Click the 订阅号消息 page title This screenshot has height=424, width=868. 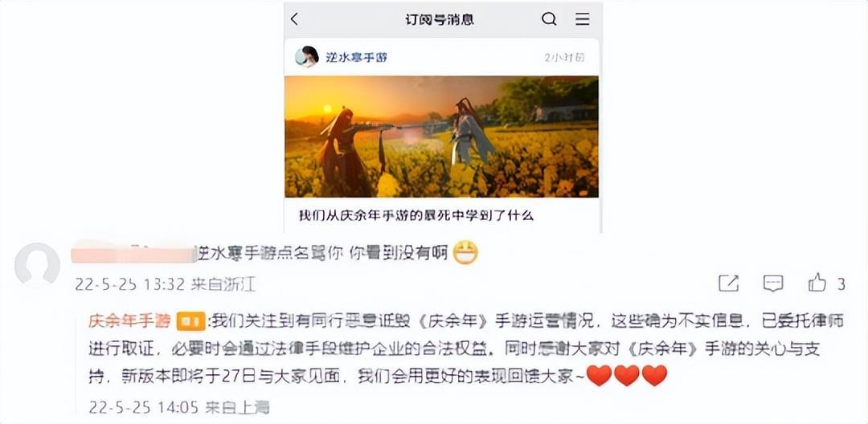[x=440, y=20]
